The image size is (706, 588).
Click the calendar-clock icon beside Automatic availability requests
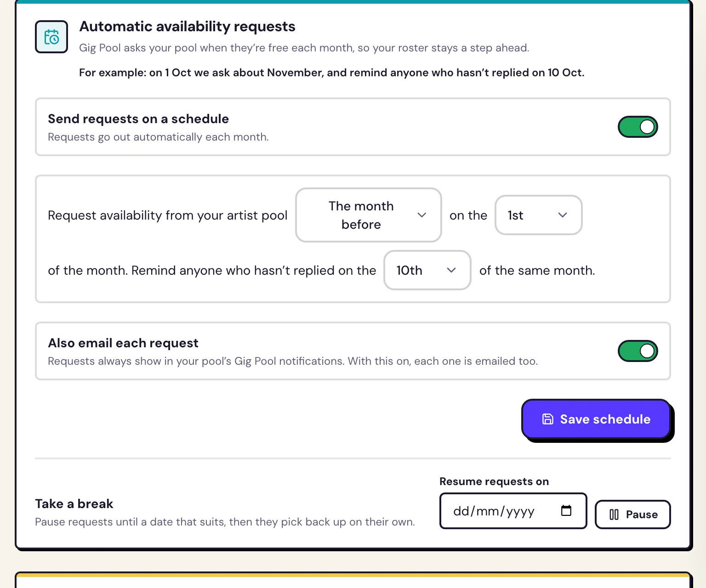51,37
